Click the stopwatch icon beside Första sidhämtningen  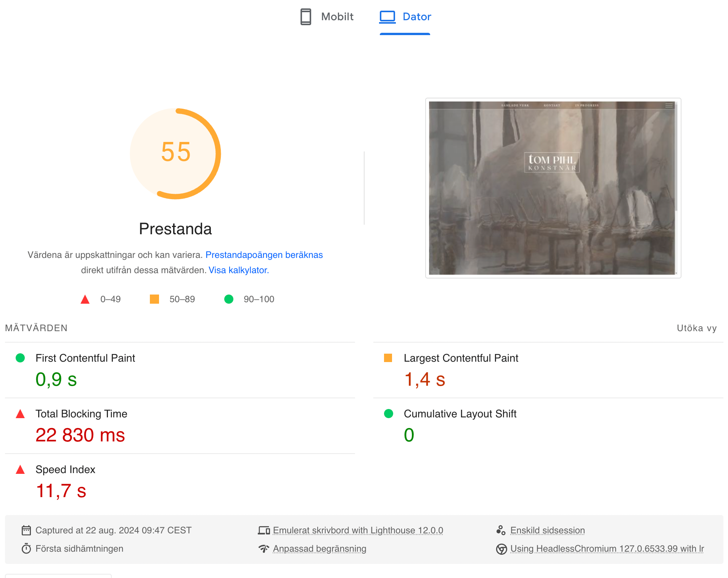coord(26,549)
